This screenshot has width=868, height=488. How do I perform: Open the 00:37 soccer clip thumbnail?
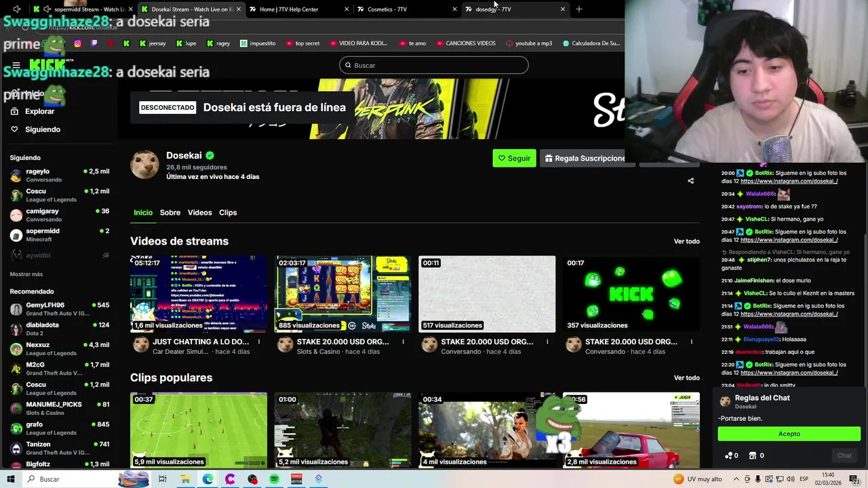click(x=199, y=430)
